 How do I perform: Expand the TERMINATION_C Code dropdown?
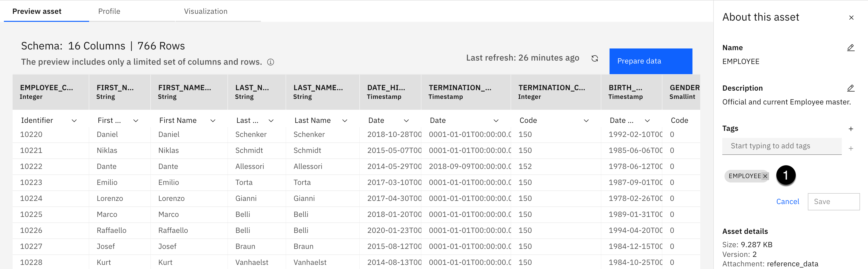(x=586, y=121)
